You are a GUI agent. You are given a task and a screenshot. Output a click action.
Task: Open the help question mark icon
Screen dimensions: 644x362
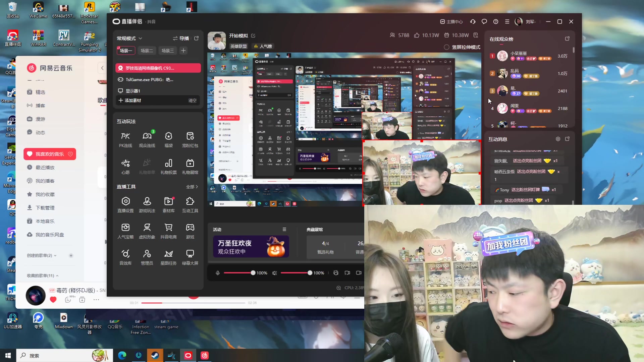click(496, 21)
